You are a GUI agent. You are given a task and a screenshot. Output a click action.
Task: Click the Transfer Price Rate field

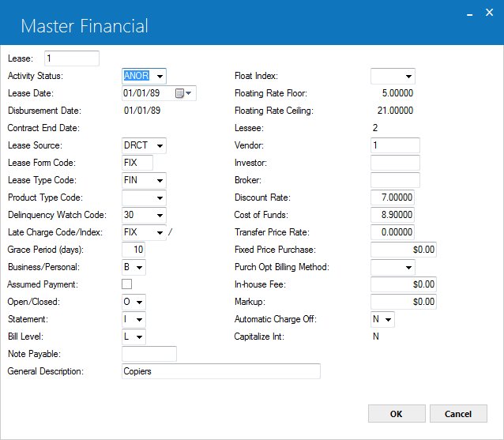(393, 232)
